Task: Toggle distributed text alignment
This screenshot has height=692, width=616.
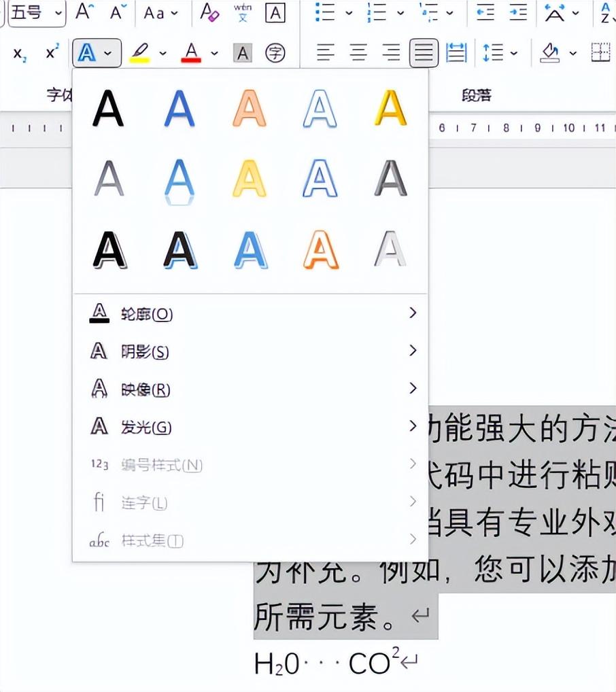Action: pyautogui.click(x=456, y=52)
